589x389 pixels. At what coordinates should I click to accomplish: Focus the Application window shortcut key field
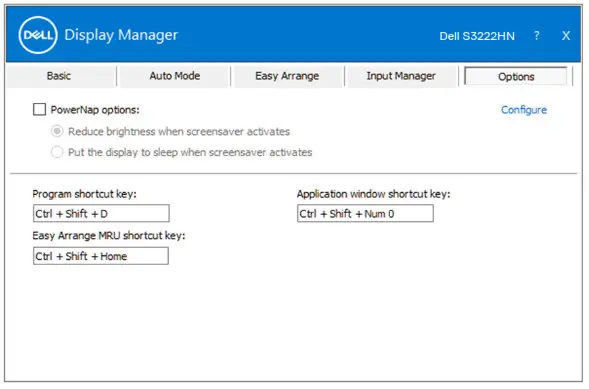point(365,214)
